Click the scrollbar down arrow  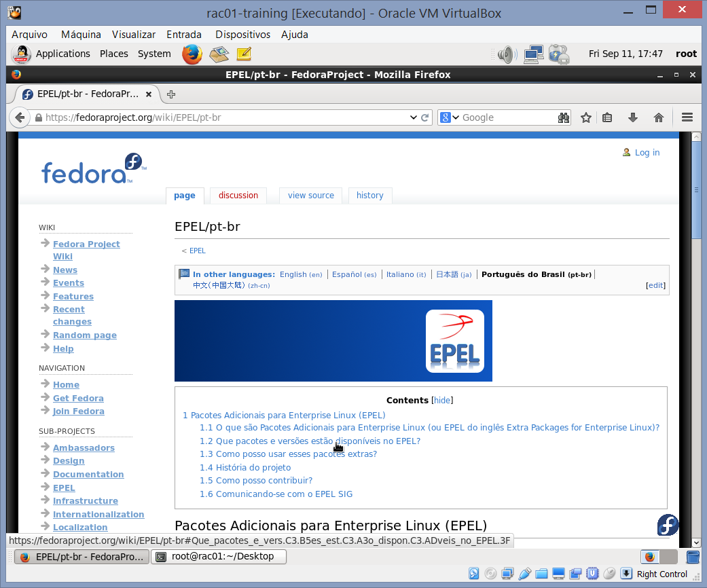point(696,543)
